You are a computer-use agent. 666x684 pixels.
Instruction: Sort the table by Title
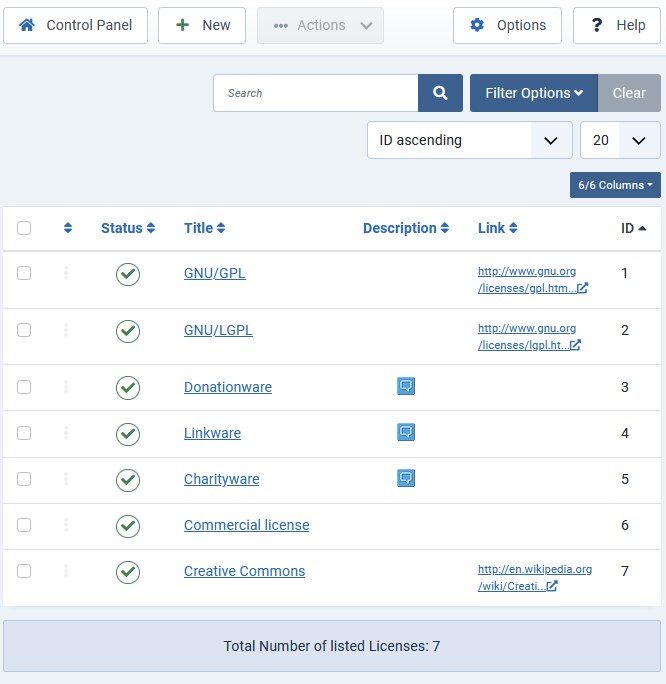click(204, 228)
